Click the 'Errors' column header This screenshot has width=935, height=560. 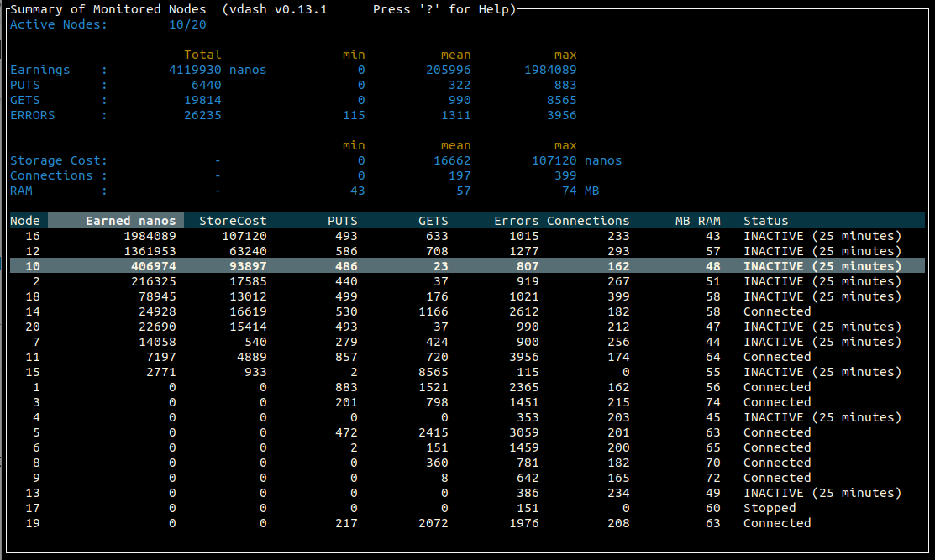point(516,221)
